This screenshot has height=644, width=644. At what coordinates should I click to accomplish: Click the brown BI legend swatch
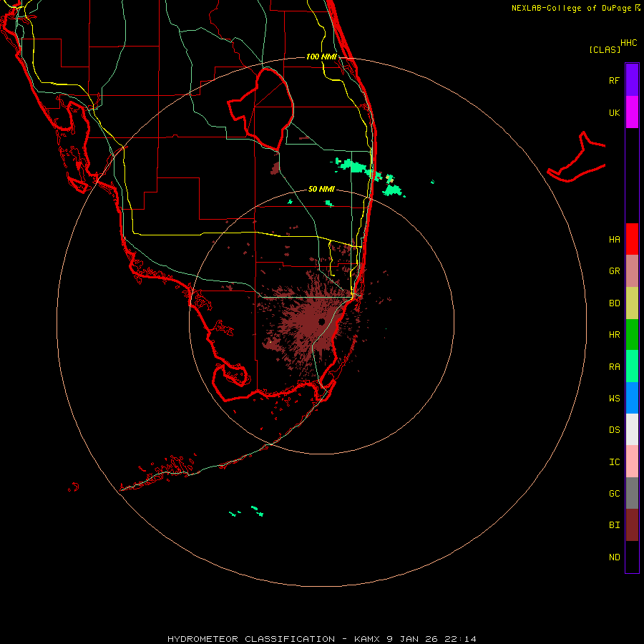click(x=632, y=525)
